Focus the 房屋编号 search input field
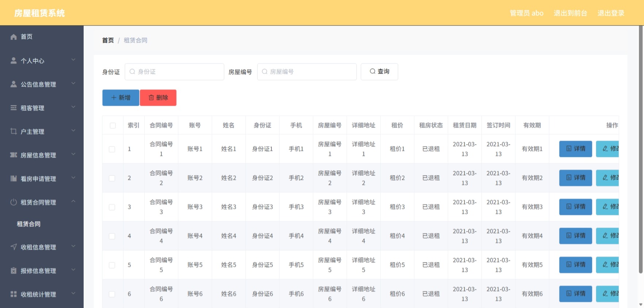644x308 pixels. point(307,72)
